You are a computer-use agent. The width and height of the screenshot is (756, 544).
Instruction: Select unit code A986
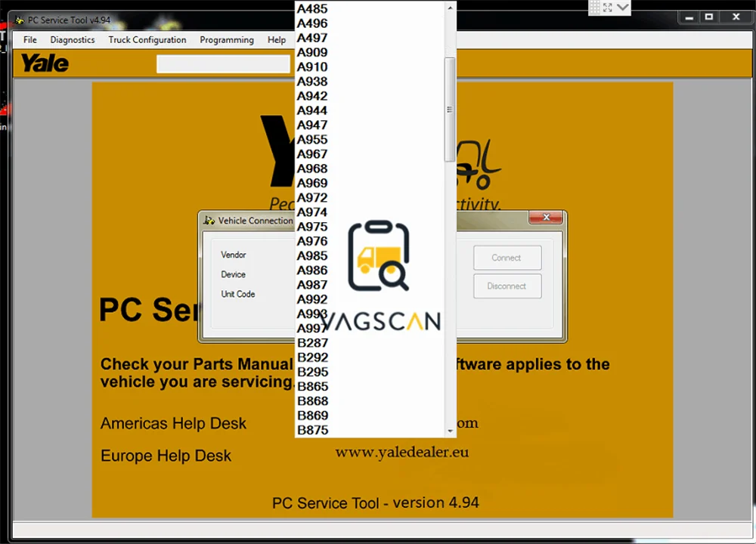point(370,270)
